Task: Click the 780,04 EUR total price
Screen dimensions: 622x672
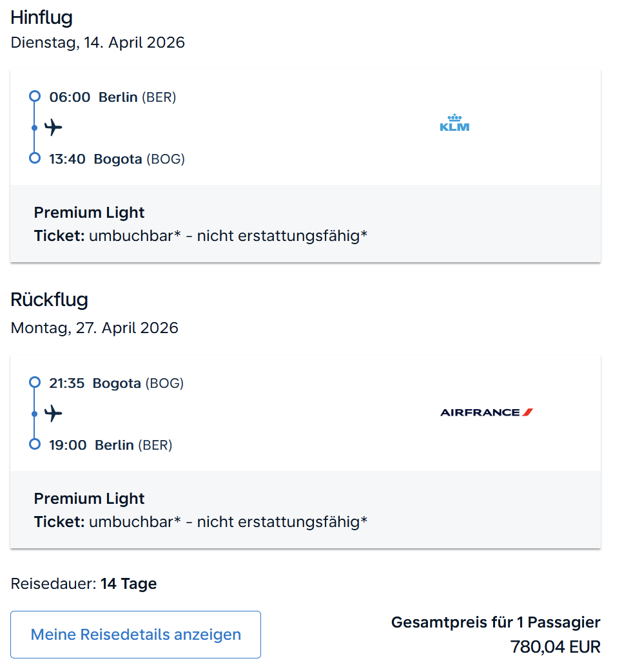Action: tap(555, 646)
